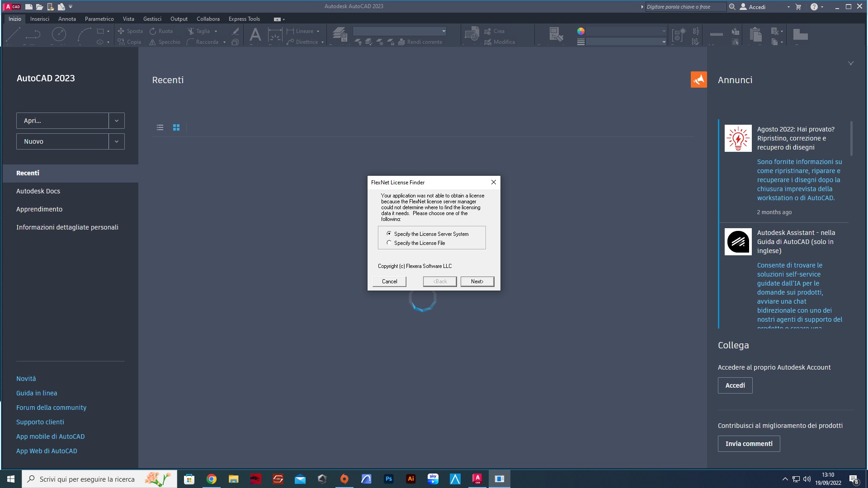Click the keyword search input field
The width and height of the screenshot is (868, 488).
pyautogui.click(x=685, y=7)
